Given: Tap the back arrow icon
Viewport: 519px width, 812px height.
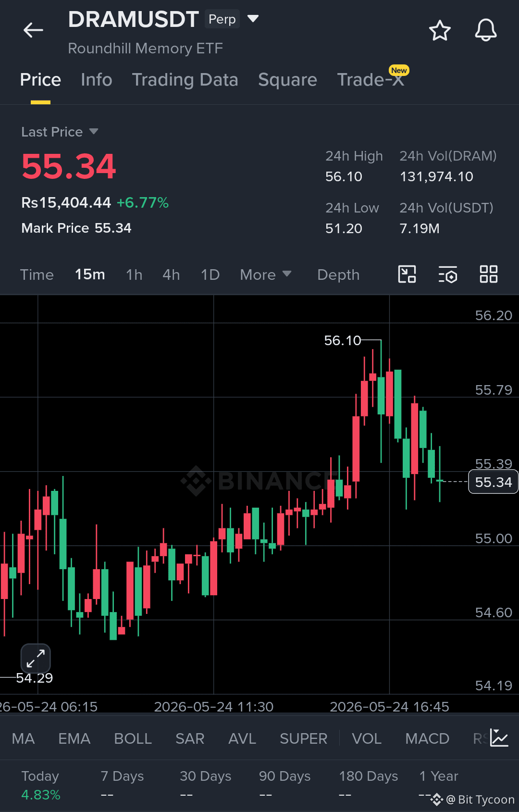Looking at the screenshot, I should pos(33,30).
